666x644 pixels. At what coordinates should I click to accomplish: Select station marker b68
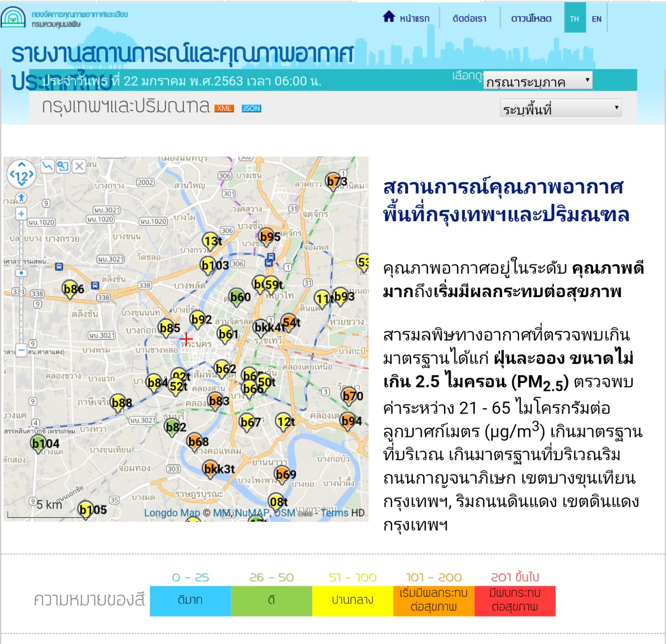click(195, 442)
